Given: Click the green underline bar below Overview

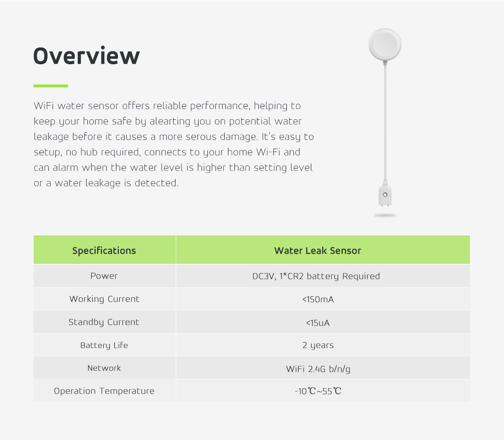Looking at the screenshot, I should [51, 86].
